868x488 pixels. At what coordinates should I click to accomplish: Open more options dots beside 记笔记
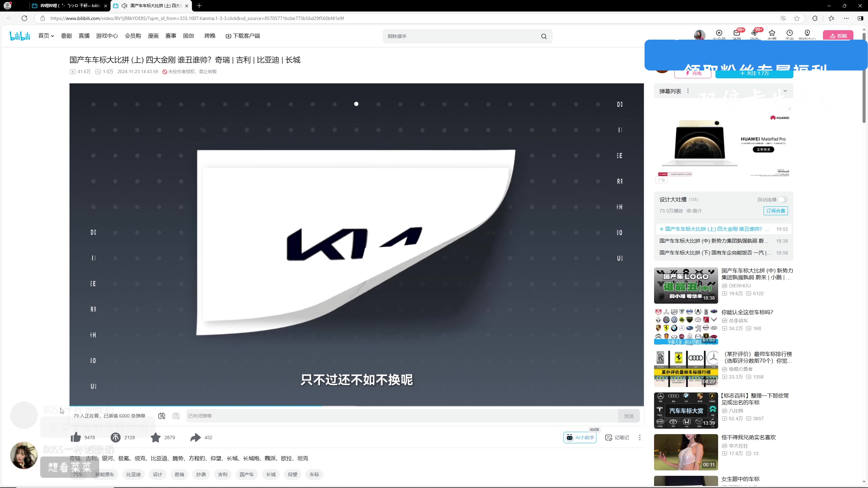point(640,438)
